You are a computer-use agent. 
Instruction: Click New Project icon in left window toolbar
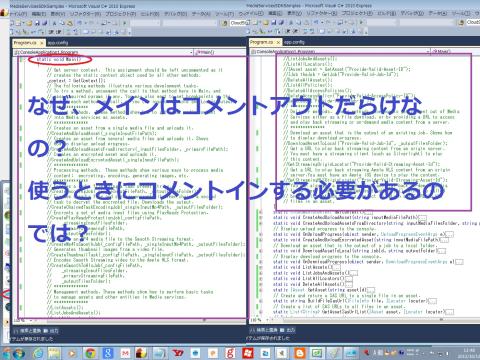(13, 23)
